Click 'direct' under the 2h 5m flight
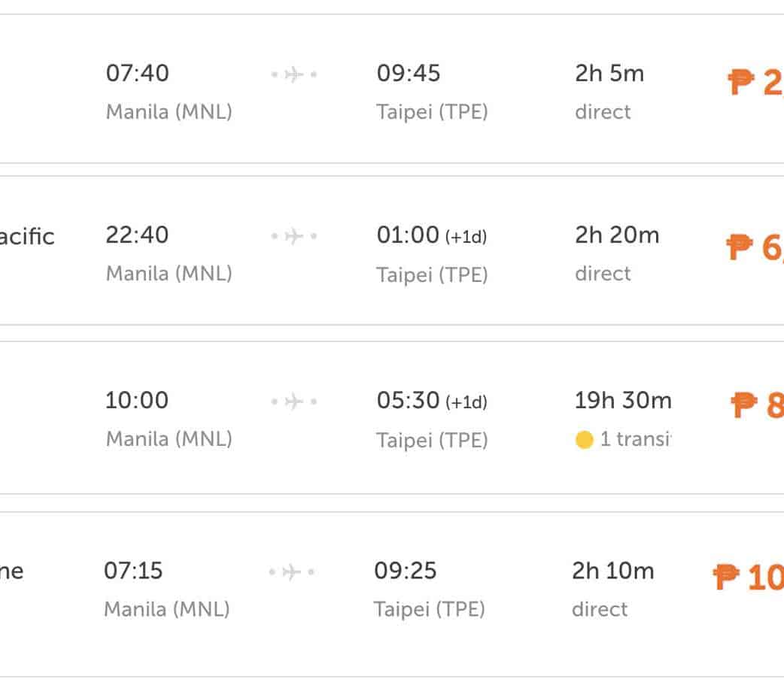Image resolution: width=784 pixels, height=688 pixels. coord(603,112)
